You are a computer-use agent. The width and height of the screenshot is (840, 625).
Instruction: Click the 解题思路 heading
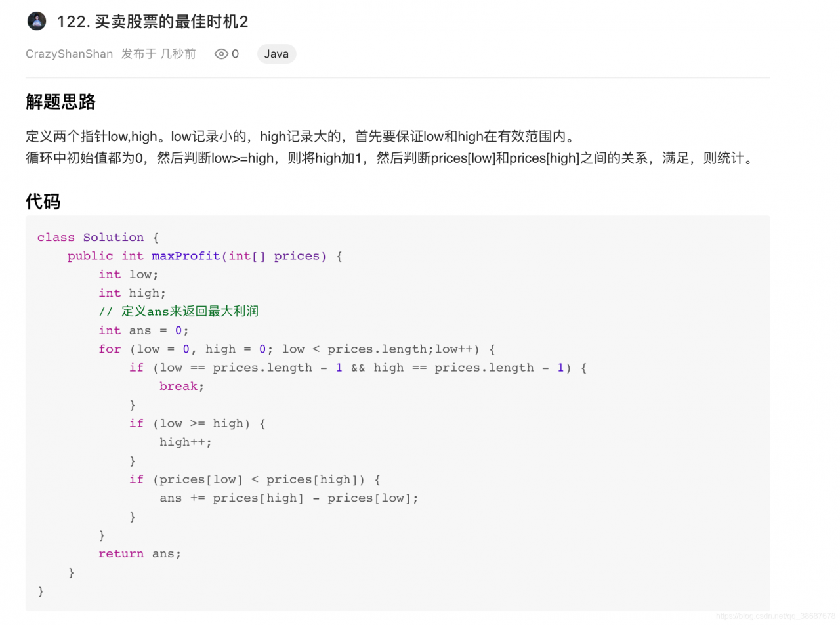point(61,102)
